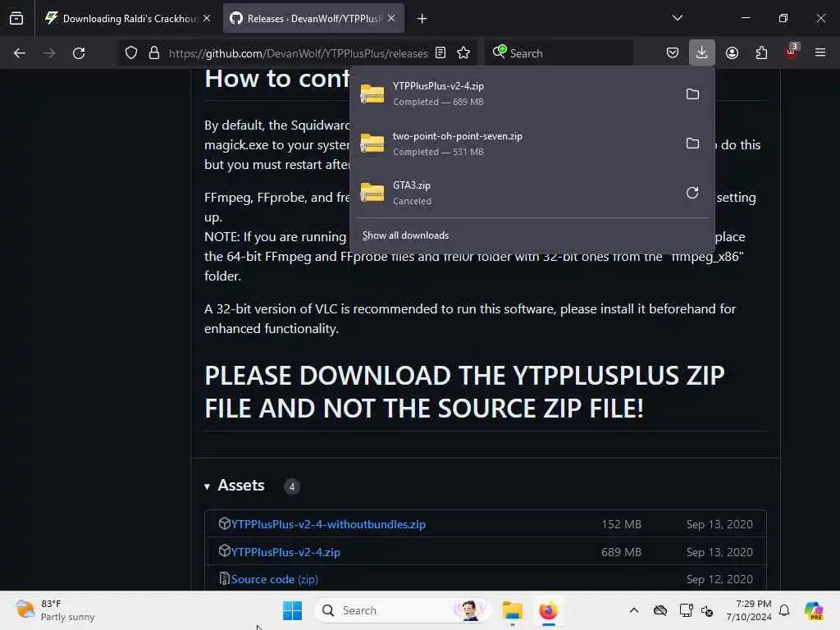Toggle the Downloads toolbar panel button
840x630 pixels.
coord(702,53)
